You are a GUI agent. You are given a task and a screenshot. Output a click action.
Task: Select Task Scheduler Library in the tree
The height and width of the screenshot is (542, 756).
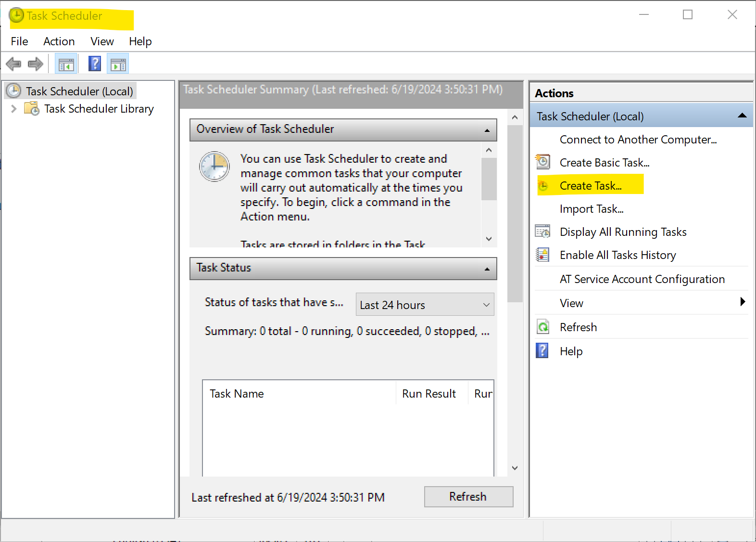(x=99, y=109)
